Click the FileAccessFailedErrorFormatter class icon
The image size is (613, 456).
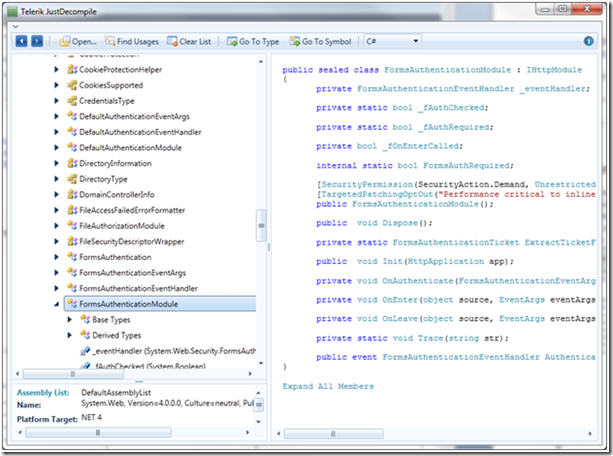(72, 210)
